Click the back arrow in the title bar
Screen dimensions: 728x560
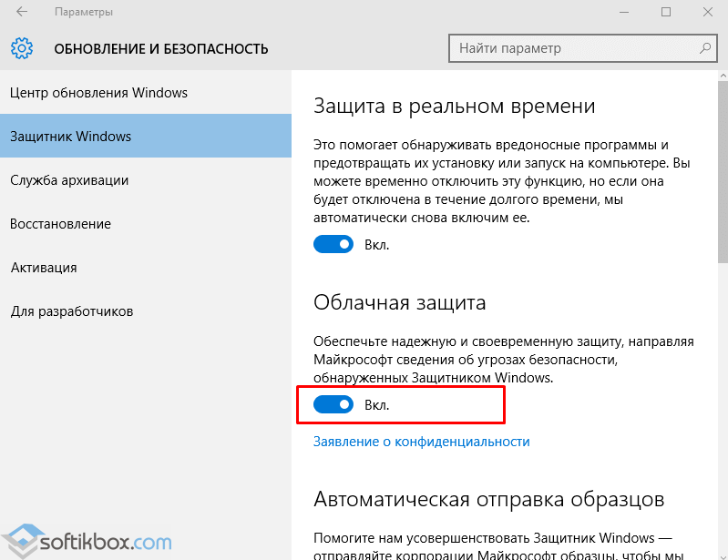tap(21, 12)
